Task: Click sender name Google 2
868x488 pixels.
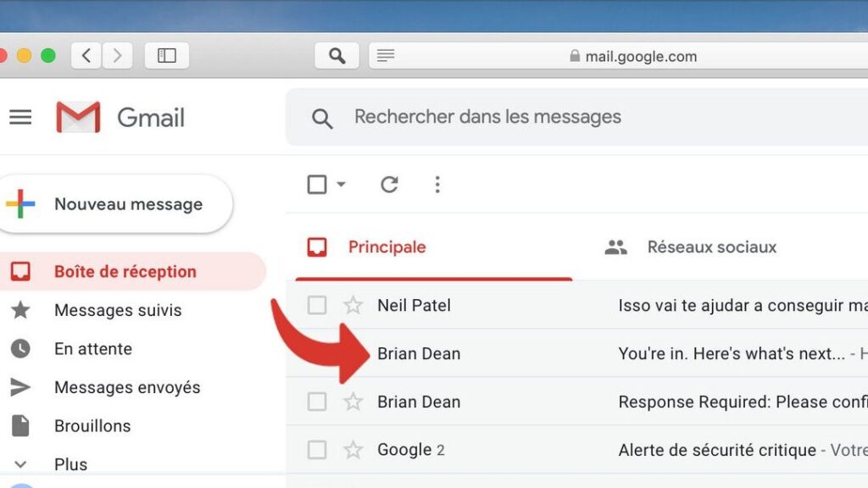Action: tap(411, 450)
